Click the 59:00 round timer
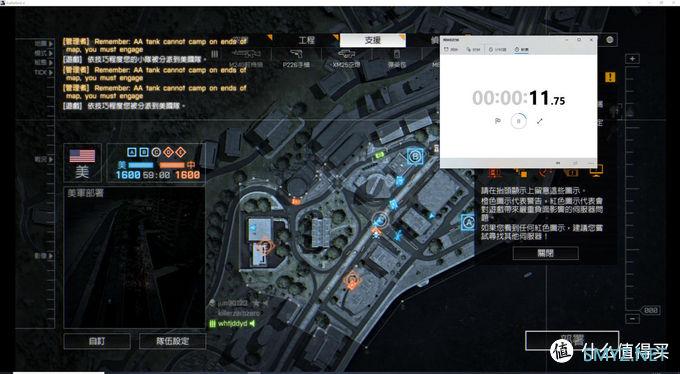The width and height of the screenshot is (680, 374). tap(158, 175)
